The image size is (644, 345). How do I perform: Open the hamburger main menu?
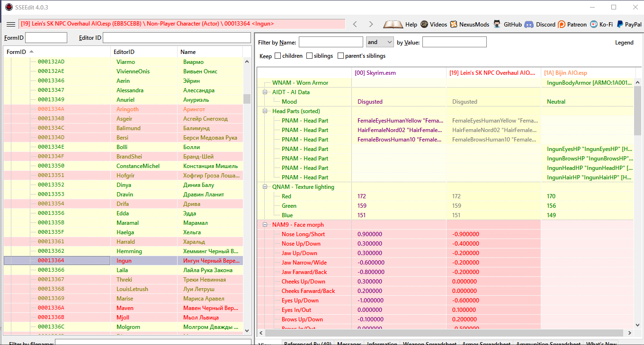(10, 24)
